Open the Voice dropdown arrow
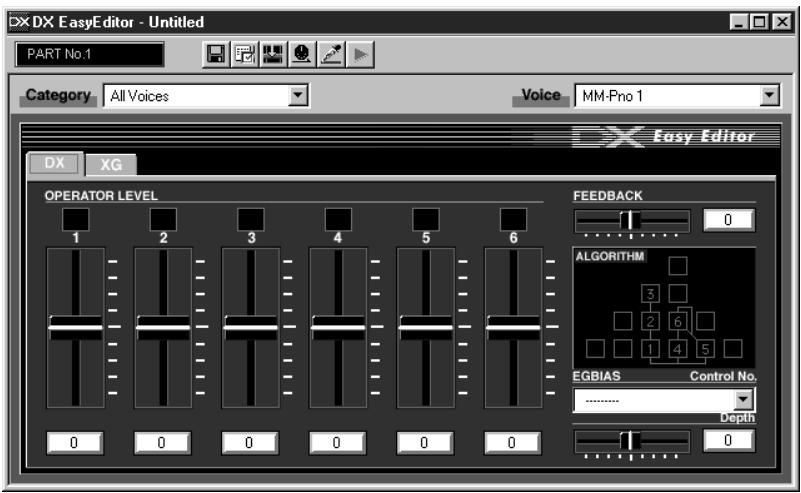 [769, 95]
